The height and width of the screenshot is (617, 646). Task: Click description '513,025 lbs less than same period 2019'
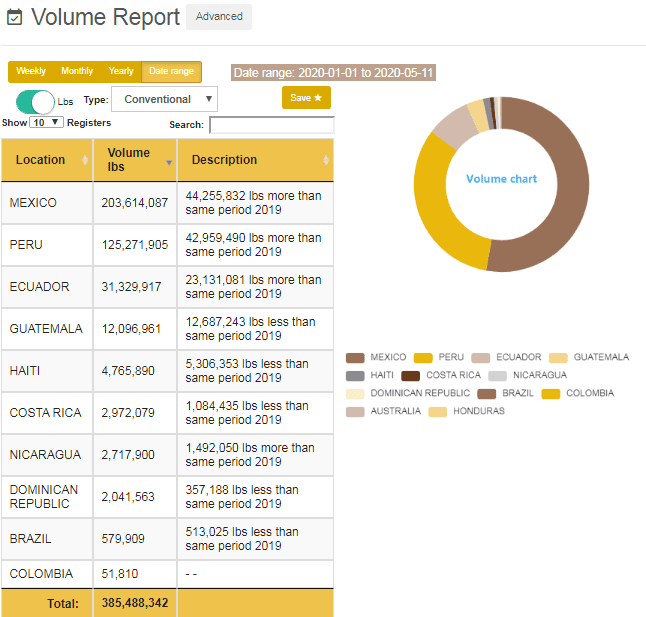(242, 539)
